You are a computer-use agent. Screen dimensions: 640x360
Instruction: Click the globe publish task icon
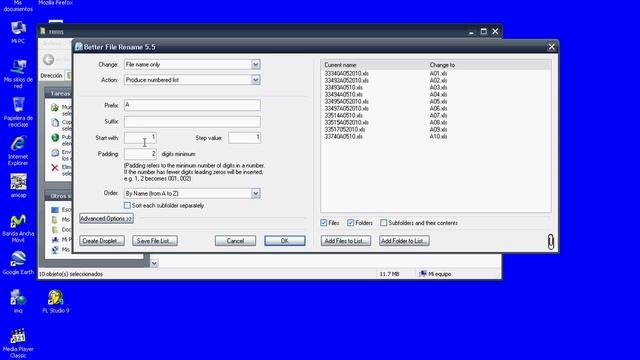point(55,138)
